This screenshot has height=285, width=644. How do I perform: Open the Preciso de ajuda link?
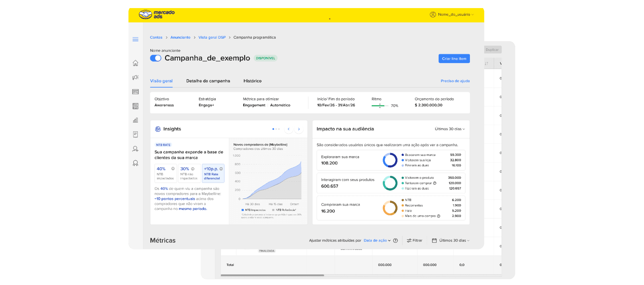click(x=455, y=81)
